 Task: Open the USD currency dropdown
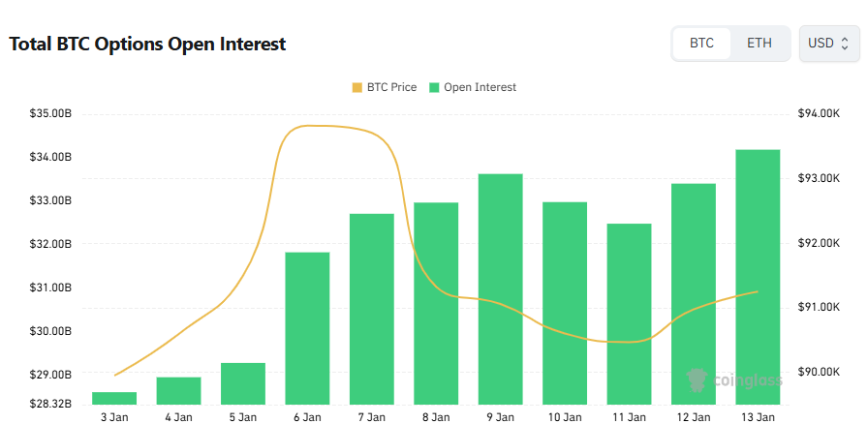tap(828, 44)
